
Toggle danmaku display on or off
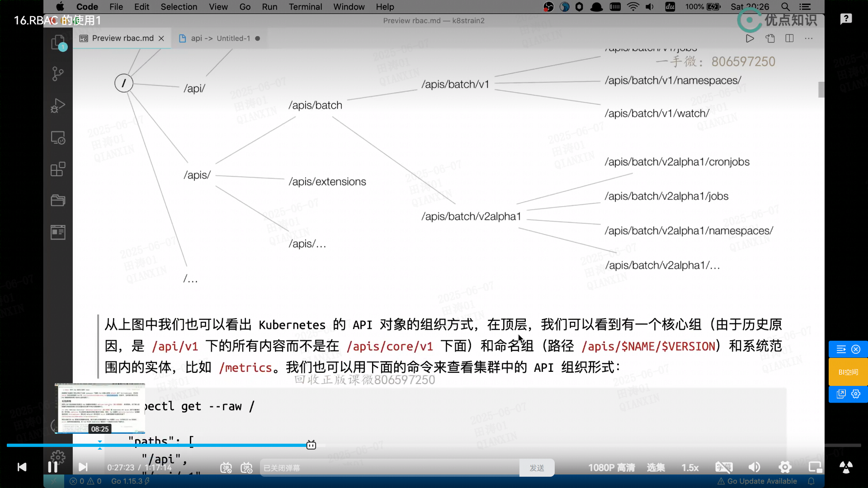(226, 468)
